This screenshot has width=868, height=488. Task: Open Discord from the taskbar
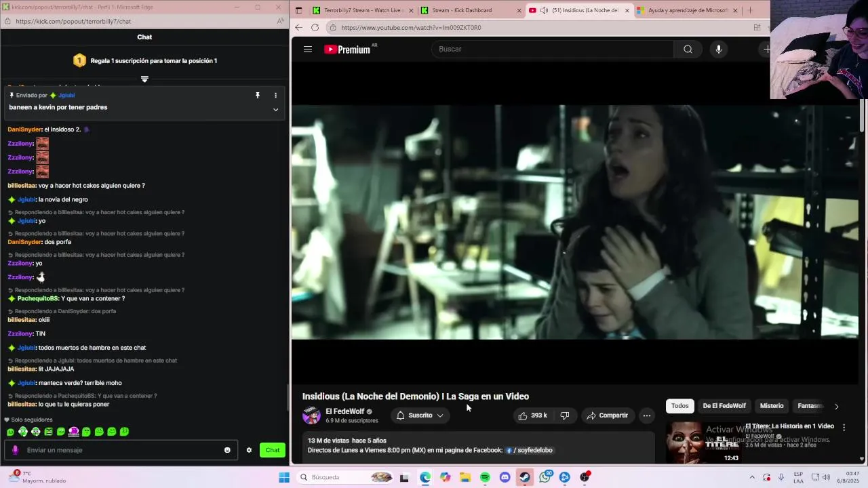click(505, 477)
